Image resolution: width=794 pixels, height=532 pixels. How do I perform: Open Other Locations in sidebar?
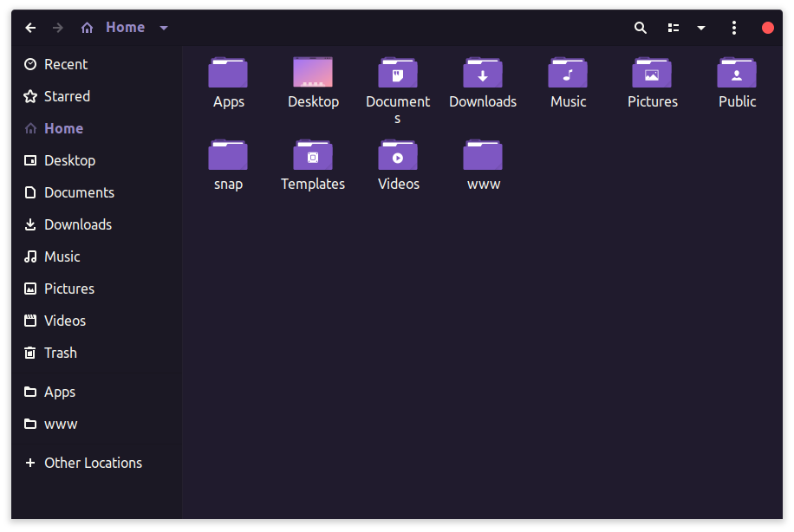[96, 463]
